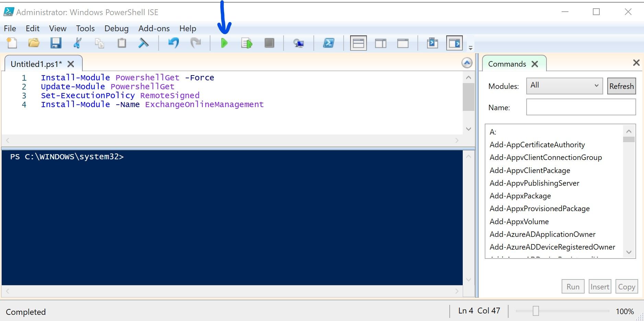This screenshot has height=321, width=644.
Task: Close the Untitled1.ps1 tab
Action: pos(71,64)
